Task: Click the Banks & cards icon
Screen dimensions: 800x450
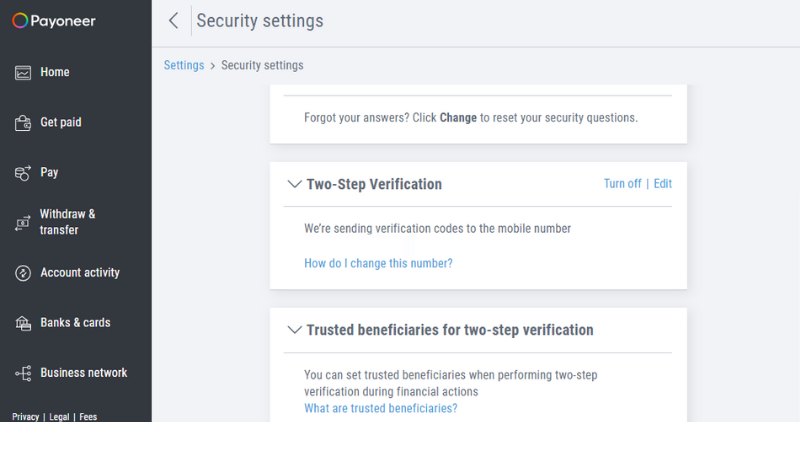Action: (23, 323)
